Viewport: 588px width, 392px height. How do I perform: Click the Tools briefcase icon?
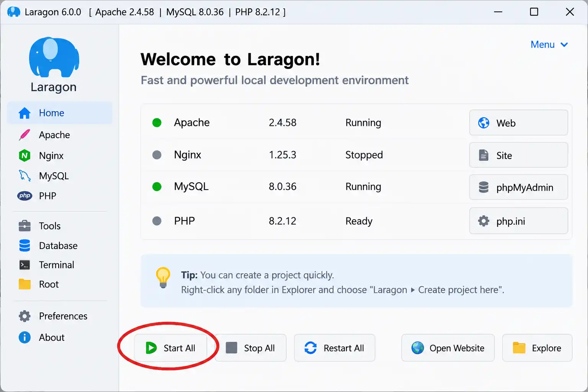[x=24, y=225]
